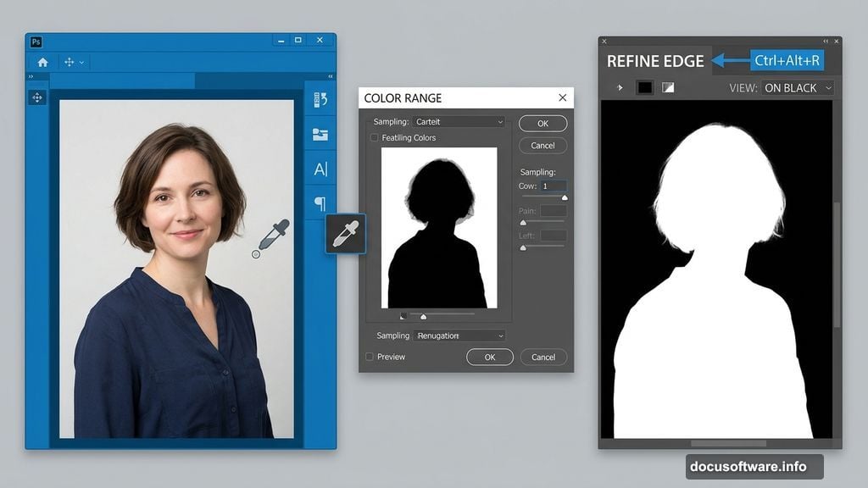The height and width of the screenshot is (488, 868).
Task: Click the gradient preview icon in Refine Edge
Action: (667, 87)
